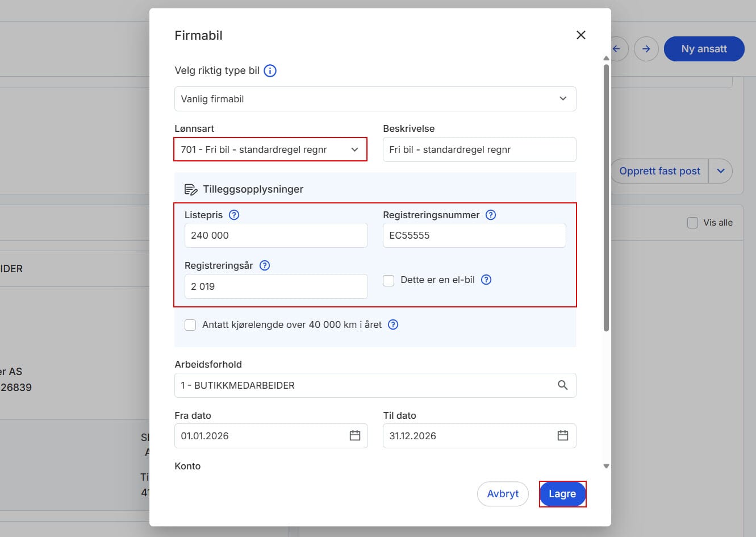Expand the arrow beside Opprett fast post
This screenshot has height=537, width=756.
pos(720,171)
